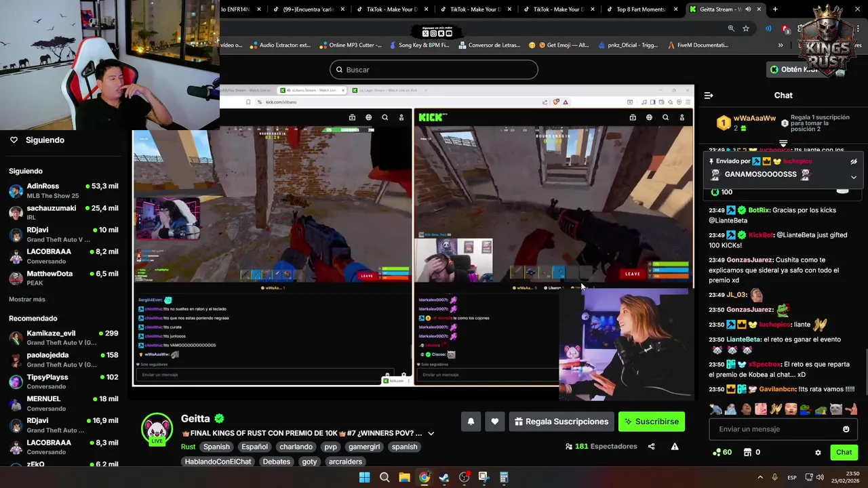
Task: Open Song Key & BPM bookmark
Action: point(419,45)
